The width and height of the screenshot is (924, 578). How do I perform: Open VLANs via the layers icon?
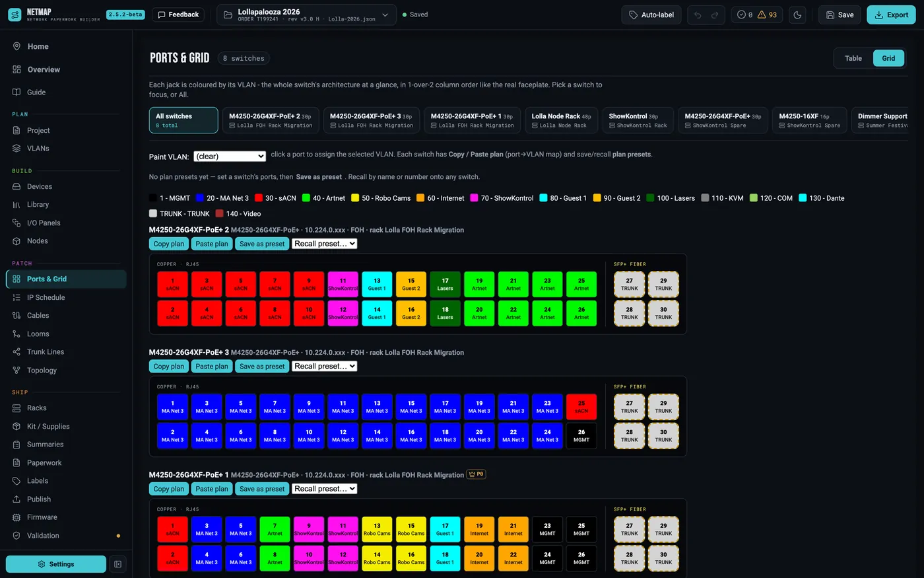16,149
